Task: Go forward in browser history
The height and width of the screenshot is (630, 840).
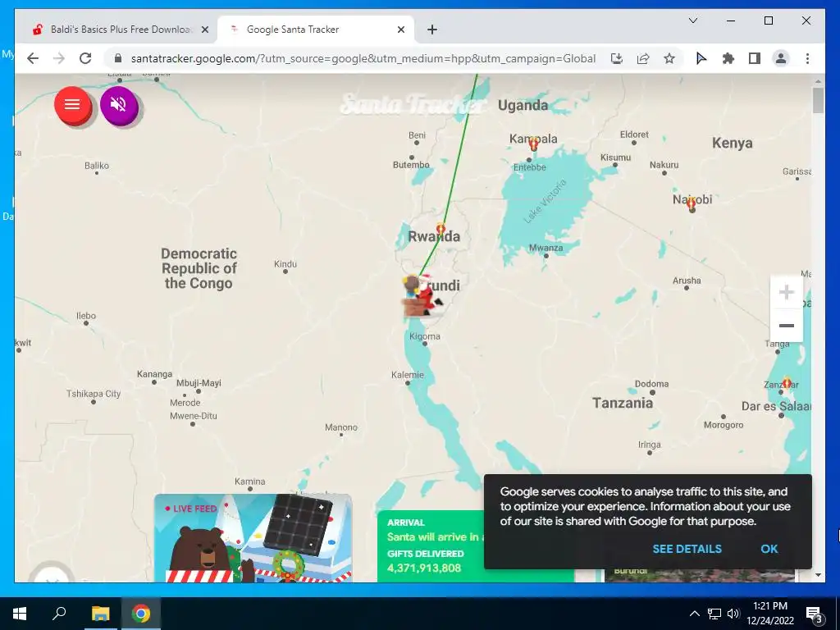Action: tap(59, 58)
